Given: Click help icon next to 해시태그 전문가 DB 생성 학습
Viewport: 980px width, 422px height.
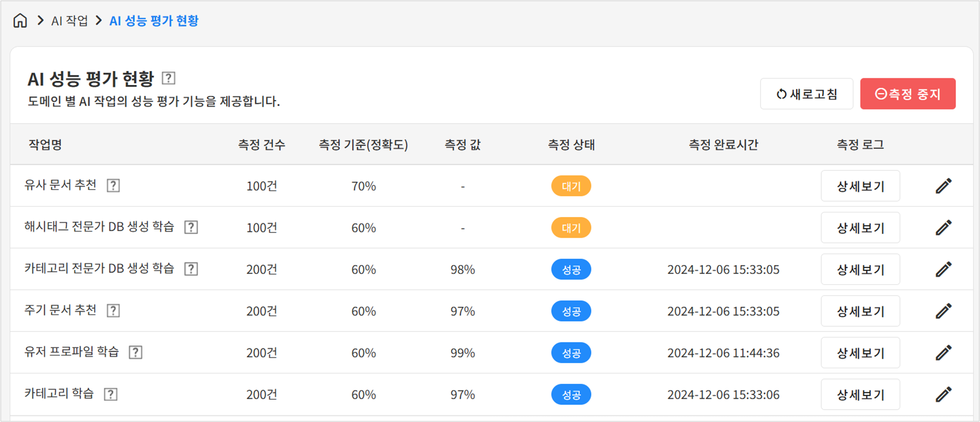Looking at the screenshot, I should point(191,227).
